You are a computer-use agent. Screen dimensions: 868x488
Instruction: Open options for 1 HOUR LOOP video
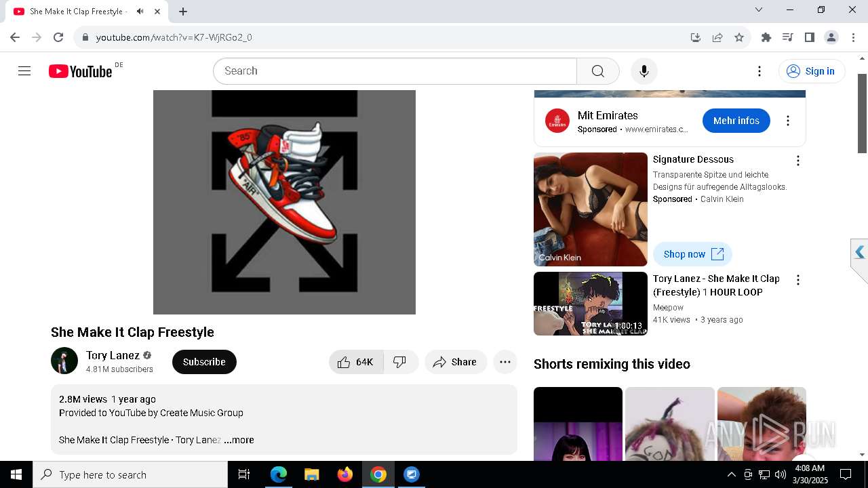coord(798,280)
